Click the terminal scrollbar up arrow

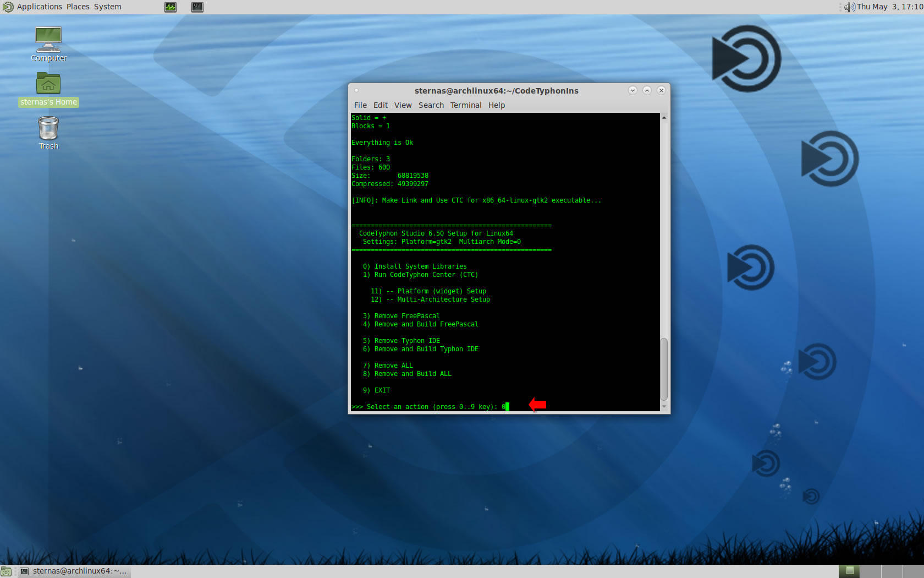click(x=664, y=117)
